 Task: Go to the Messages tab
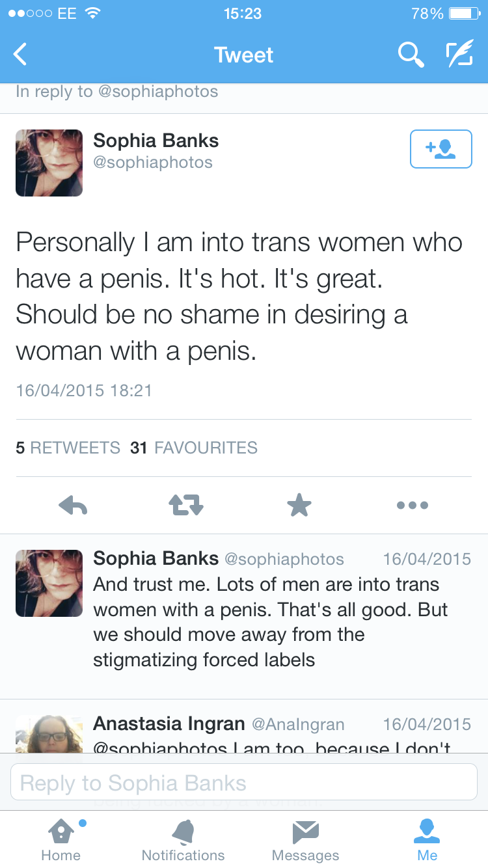(x=305, y=839)
